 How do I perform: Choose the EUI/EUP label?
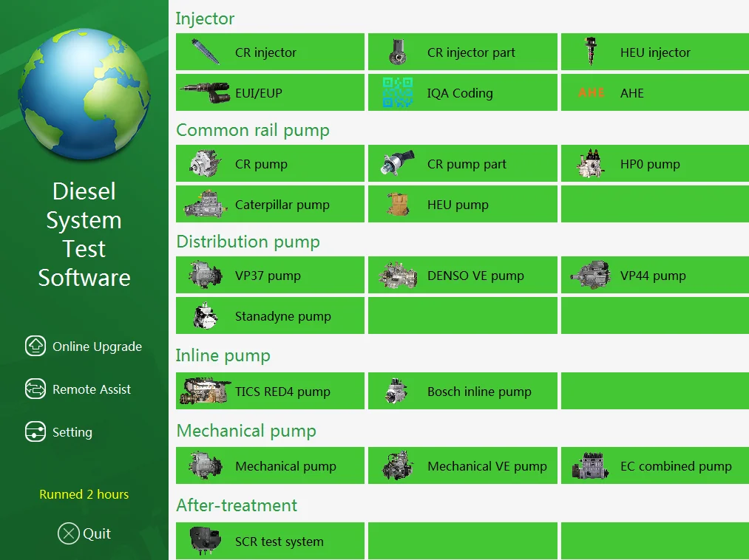(259, 93)
